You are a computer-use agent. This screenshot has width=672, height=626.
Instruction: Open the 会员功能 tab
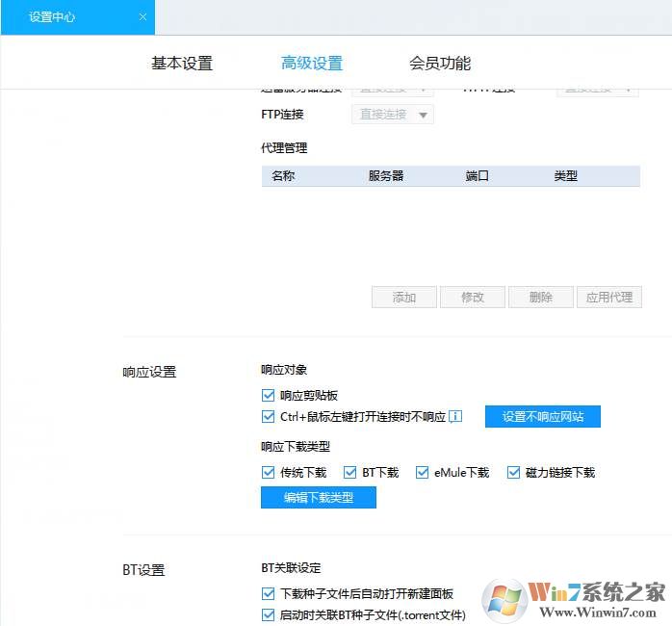pos(440,64)
